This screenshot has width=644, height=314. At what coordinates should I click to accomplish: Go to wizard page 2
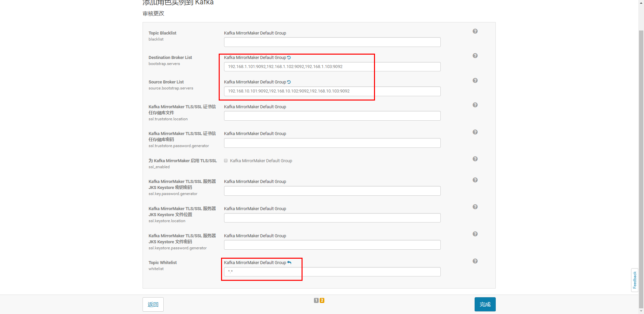[322, 300]
